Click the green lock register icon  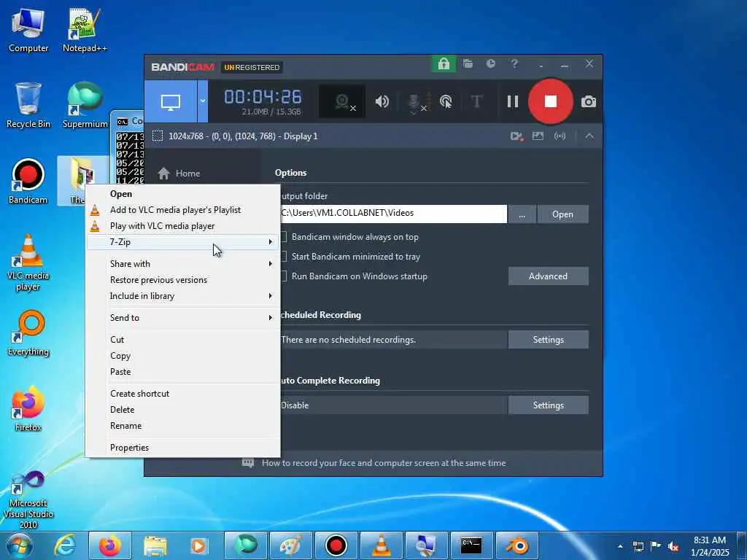[444, 64]
